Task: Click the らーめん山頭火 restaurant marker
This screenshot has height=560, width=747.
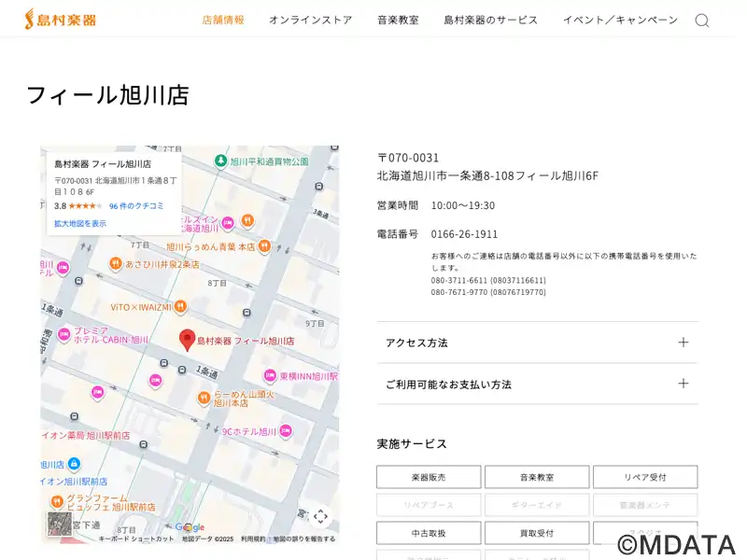Action: pyautogui.click(x=204, y=398)
